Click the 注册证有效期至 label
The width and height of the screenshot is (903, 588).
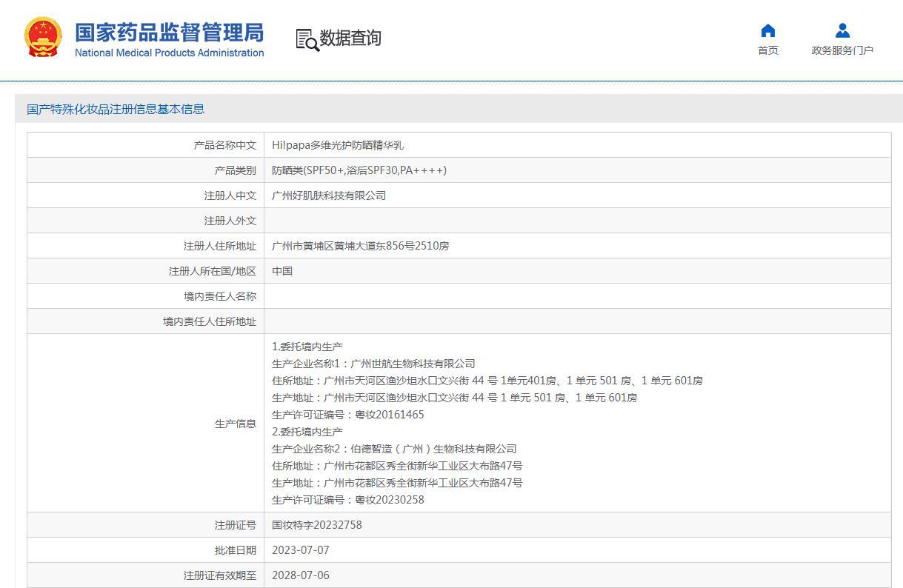[220, 575]
